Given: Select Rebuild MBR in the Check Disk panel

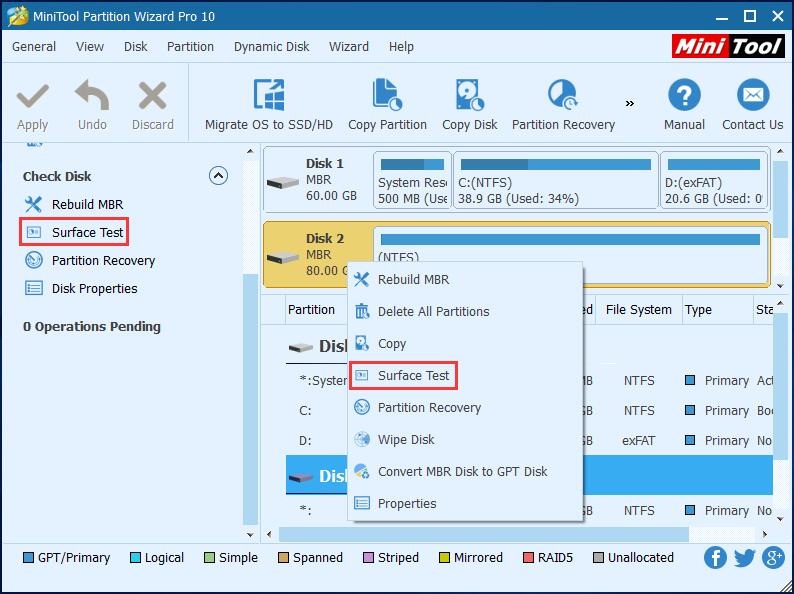Looking at the screenshot, I should 74,205.
